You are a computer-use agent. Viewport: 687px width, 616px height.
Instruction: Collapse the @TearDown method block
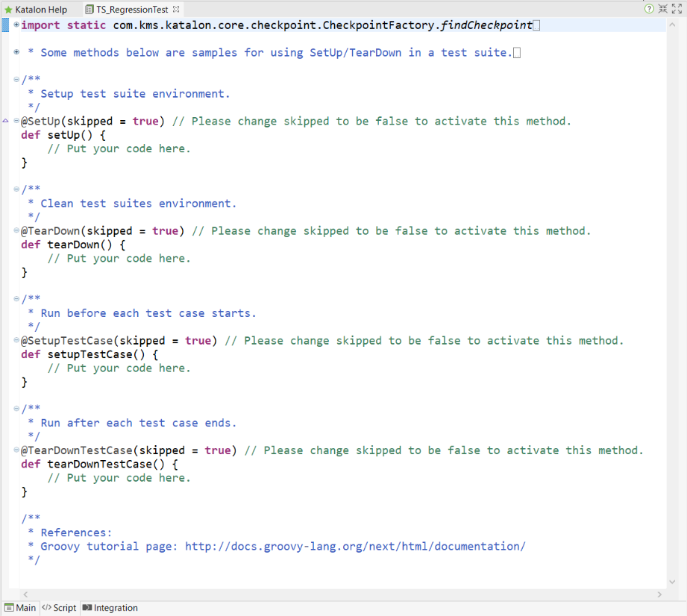click(16, 230)
